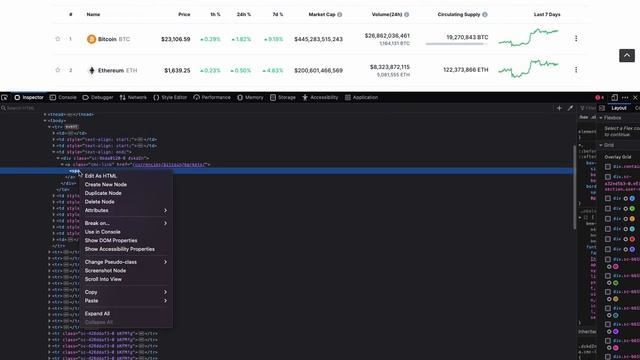Click the plus icon to create a node
640x360 pixels.
coord(559,108)
